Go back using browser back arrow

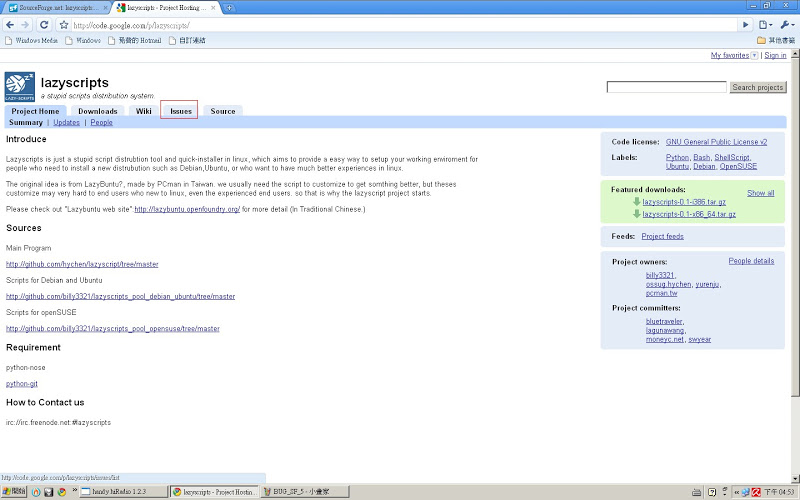point(10,24)
